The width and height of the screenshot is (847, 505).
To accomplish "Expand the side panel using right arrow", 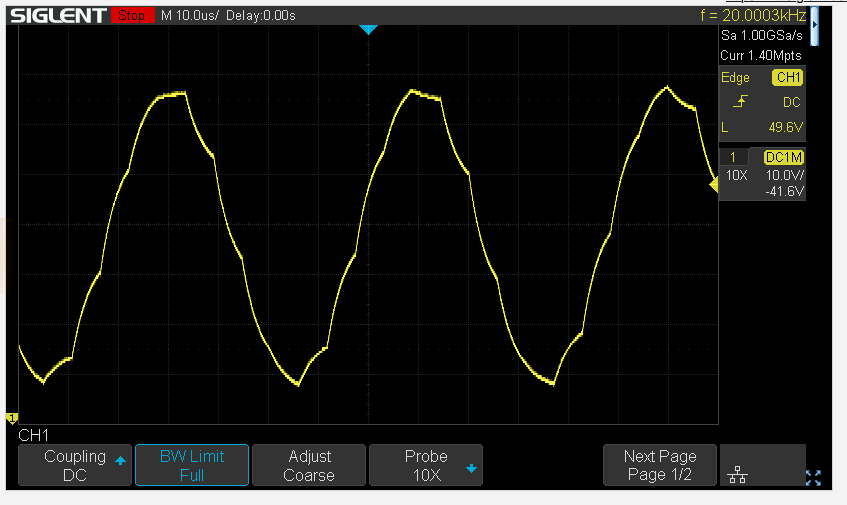I will coord(813,23).
